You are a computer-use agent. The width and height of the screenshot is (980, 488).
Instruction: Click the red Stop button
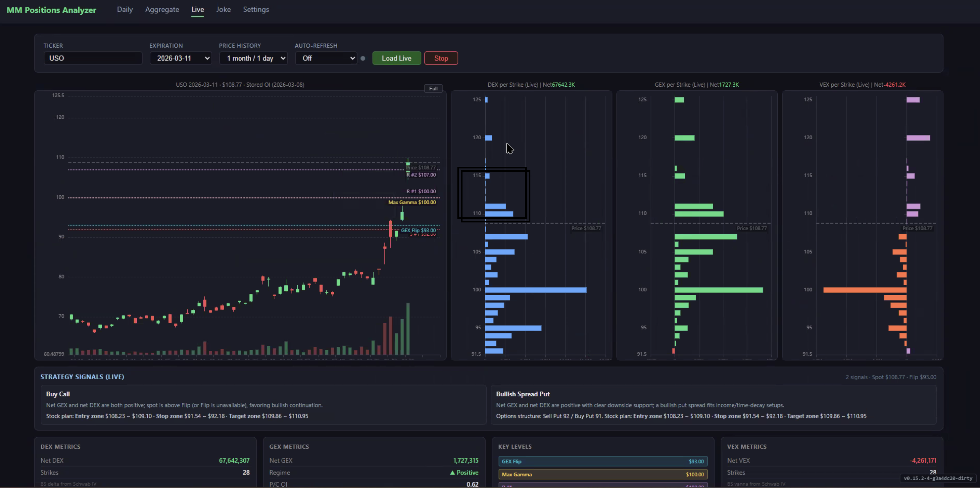point(441,58)
